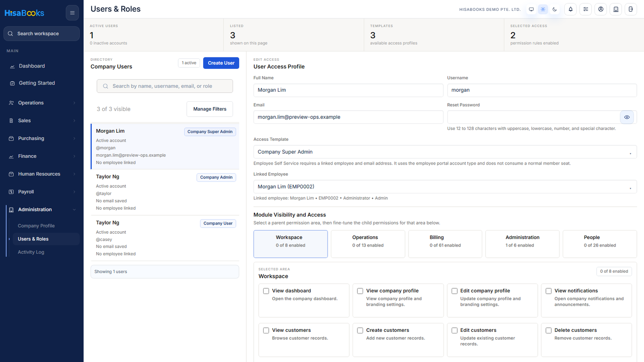Click the Operations people icon
This screenshot has width=644, height=362.
click(x=11, y=103)
